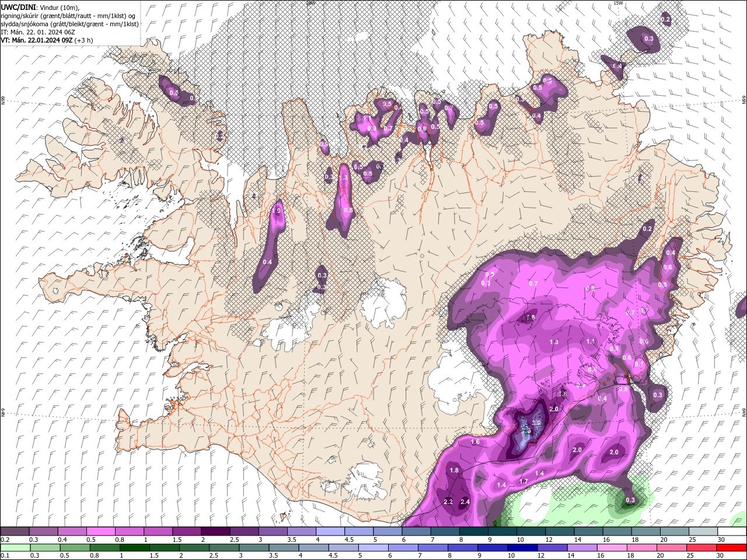Click the 'UWC/DINI: Vindur (10m),' title text
The image size is (747, 560).
tap(40, 7)
